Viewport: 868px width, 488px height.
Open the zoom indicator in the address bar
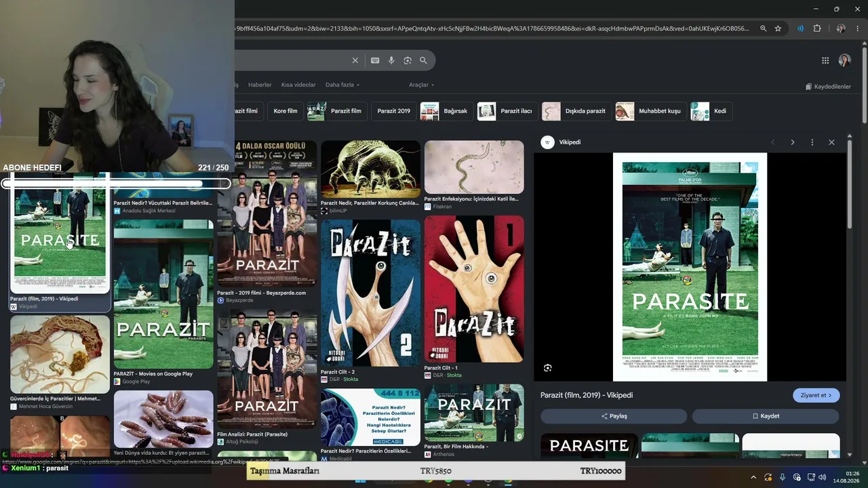click(764, 28)
